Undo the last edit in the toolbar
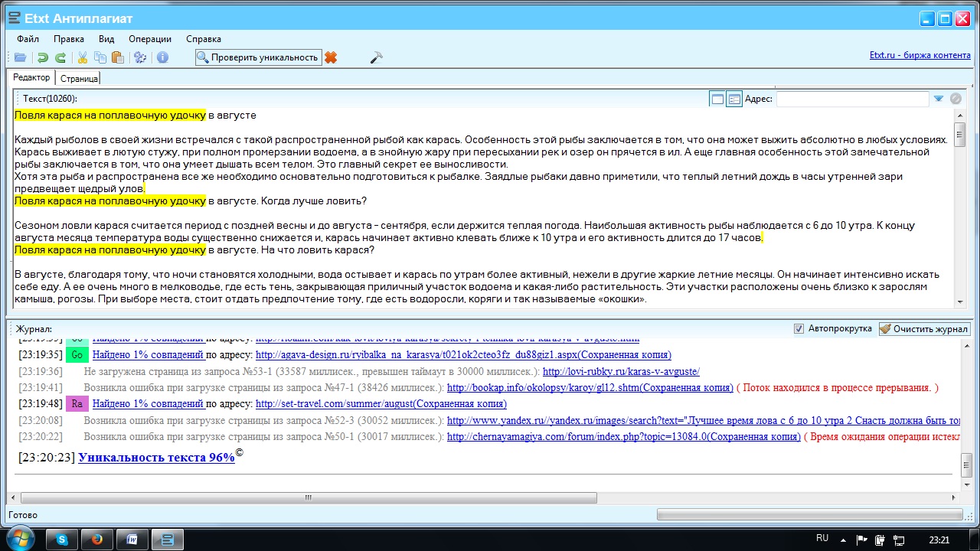This screenshot has height=551, width=980. [43, 57]
